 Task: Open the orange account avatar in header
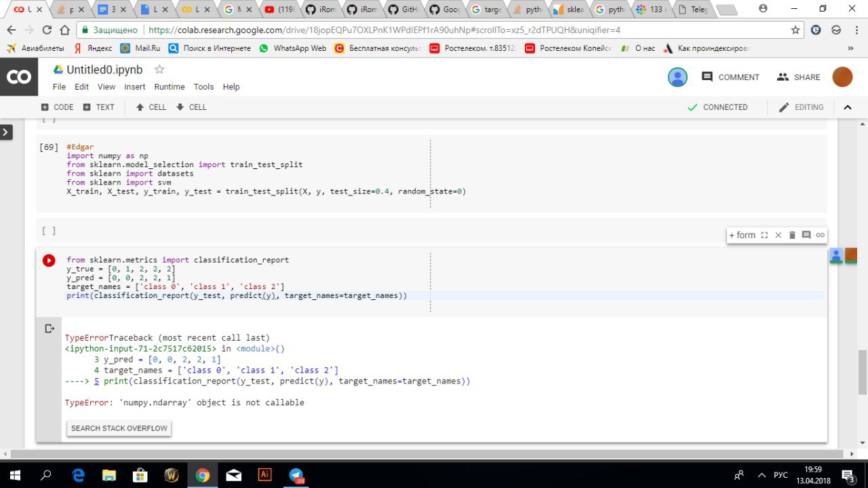click(x=842, y=77)
